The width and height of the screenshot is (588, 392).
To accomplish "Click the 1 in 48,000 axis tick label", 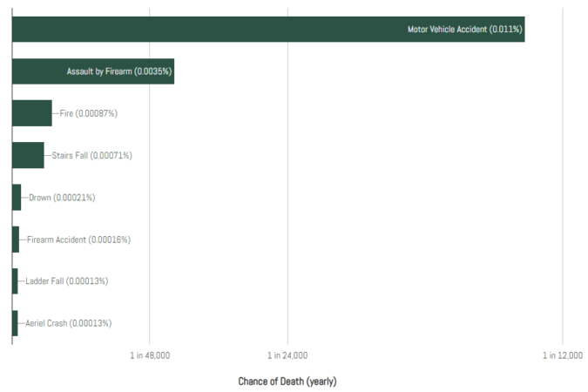I will tap(150, 355).
